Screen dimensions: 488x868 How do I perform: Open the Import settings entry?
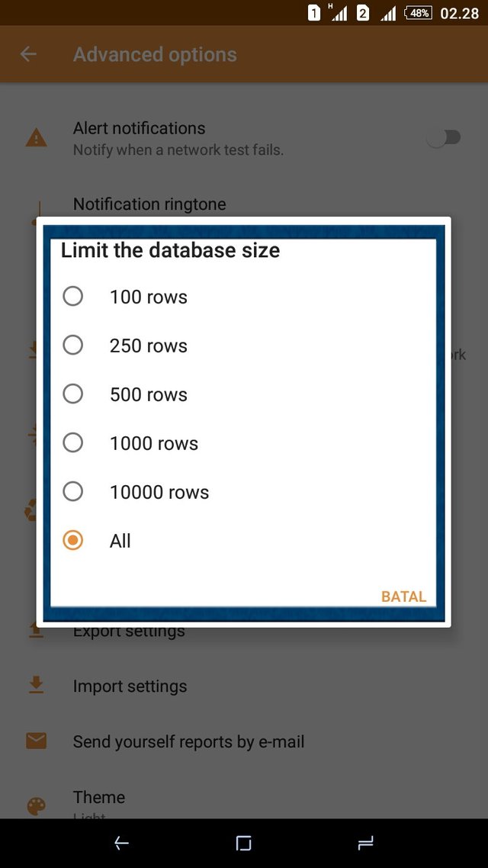pos(130,686)
